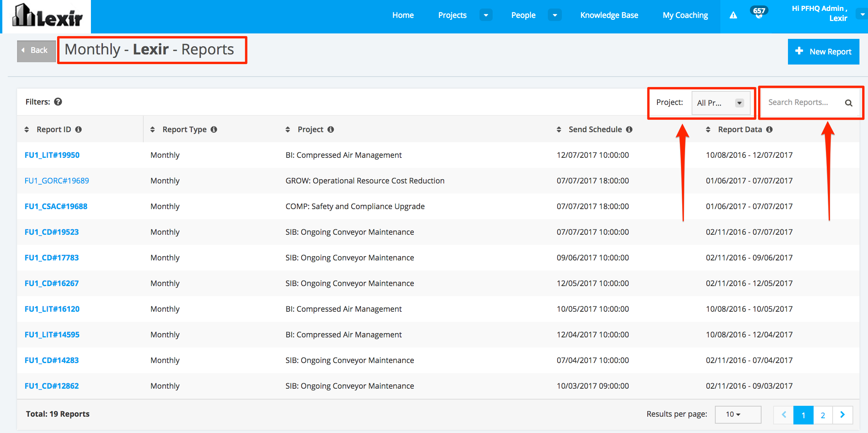The width and height of the screenshot is (868, 433).
Task: Open the Knowledge Base menu item
Action: 609,15
